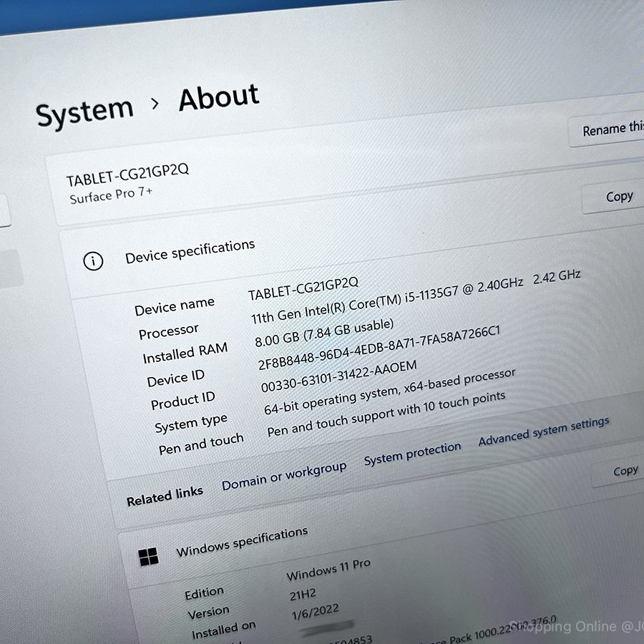
Task: Select the Product ID label
Action: click(182, 401)
